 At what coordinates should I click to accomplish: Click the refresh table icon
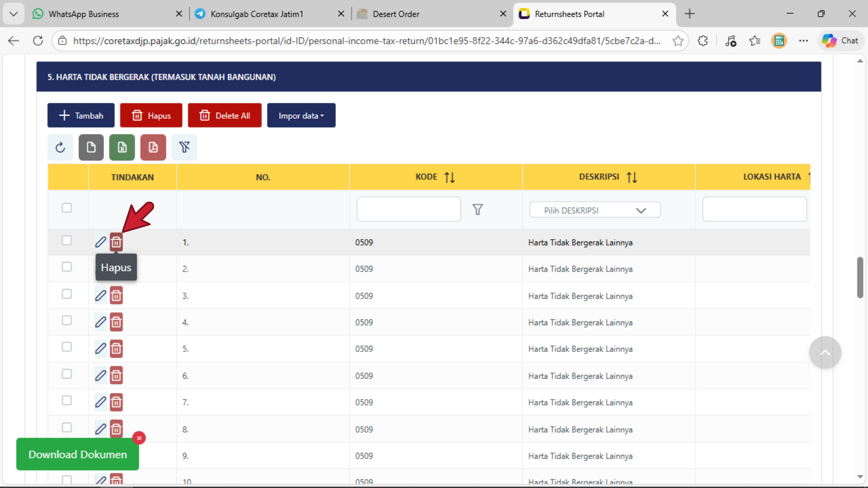(x=60, y=147)
